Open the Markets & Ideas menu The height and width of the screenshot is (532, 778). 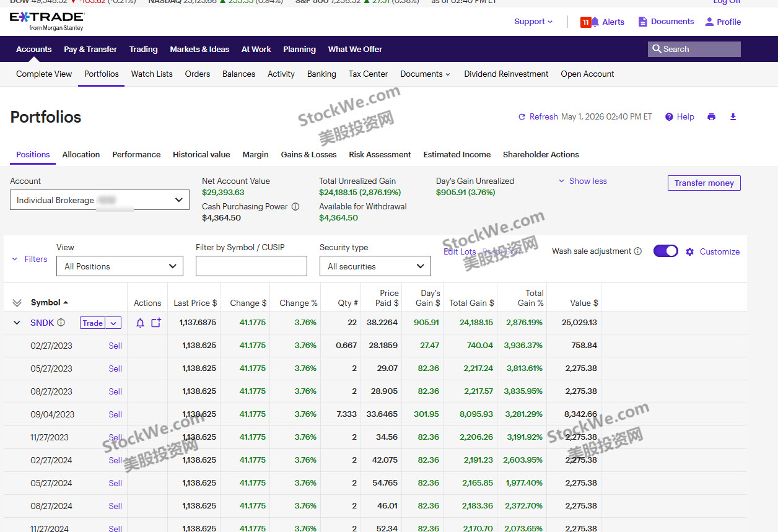(x=199, y=49)
